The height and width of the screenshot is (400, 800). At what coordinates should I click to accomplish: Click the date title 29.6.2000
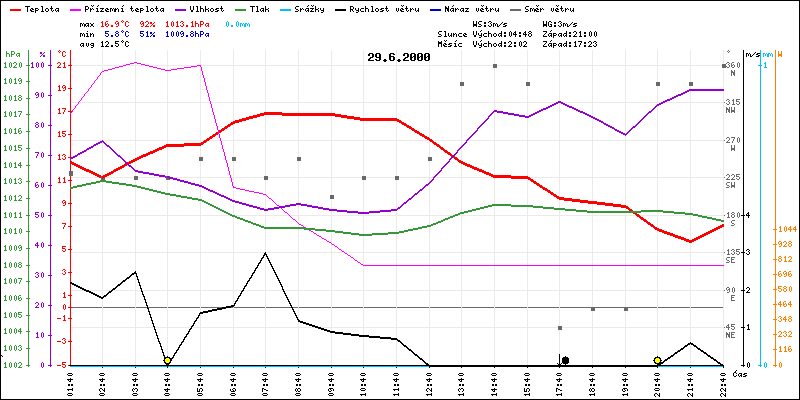coord(399,58)
